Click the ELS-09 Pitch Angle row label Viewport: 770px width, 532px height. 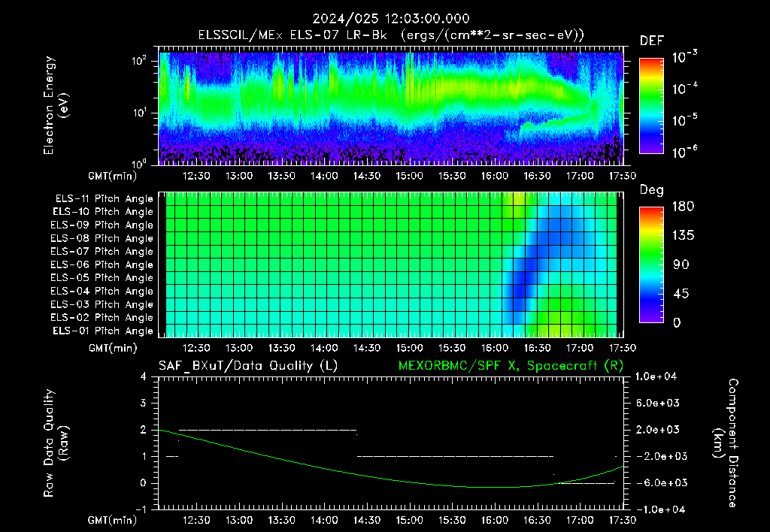102,225
